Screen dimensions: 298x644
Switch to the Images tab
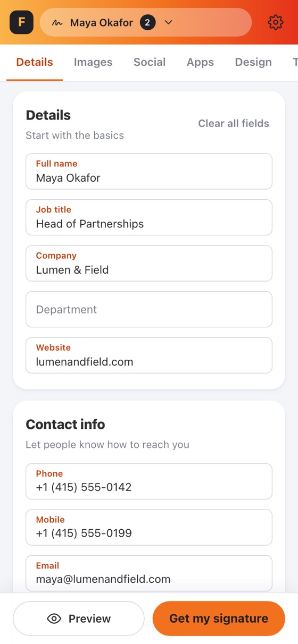click(93, 62)
